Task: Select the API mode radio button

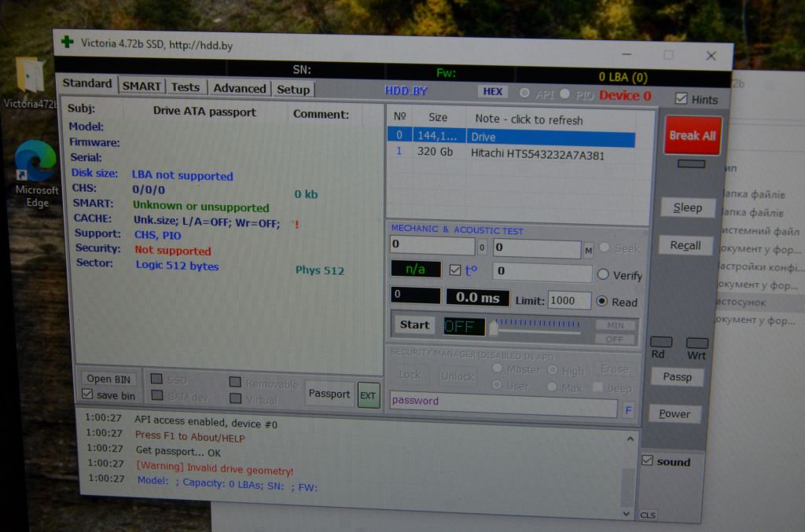Action: pos(524,93)
